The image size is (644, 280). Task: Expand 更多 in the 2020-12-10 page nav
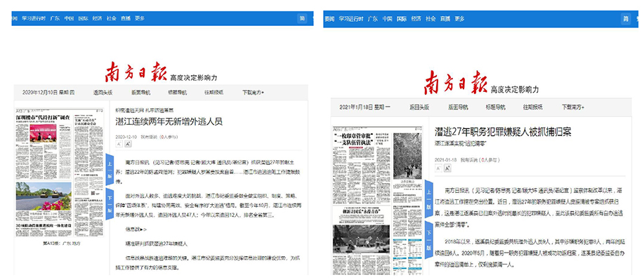140,18
